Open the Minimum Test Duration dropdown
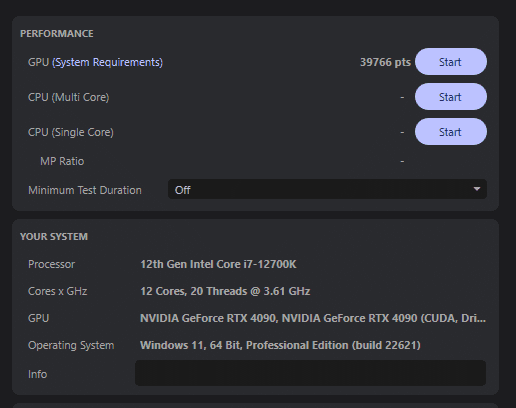 (327, 189)
